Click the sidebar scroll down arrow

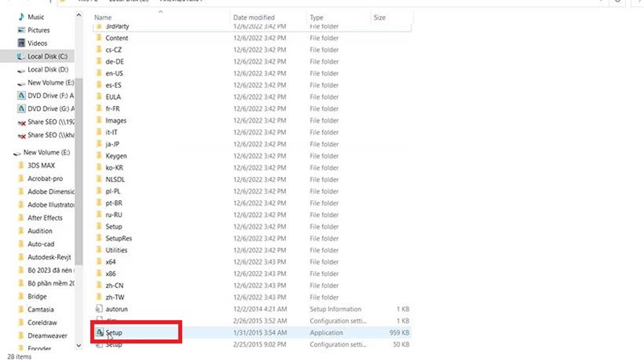tap(78, 345)
